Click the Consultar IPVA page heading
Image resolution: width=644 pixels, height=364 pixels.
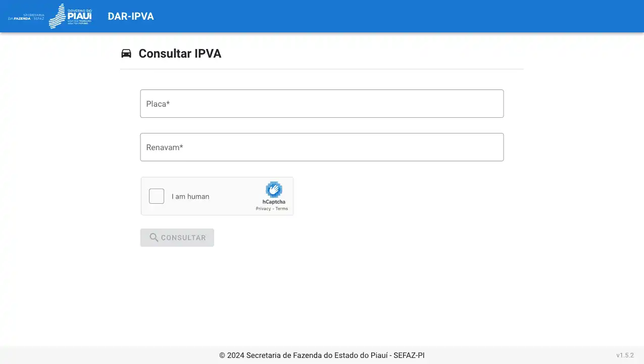click(180, 54)
